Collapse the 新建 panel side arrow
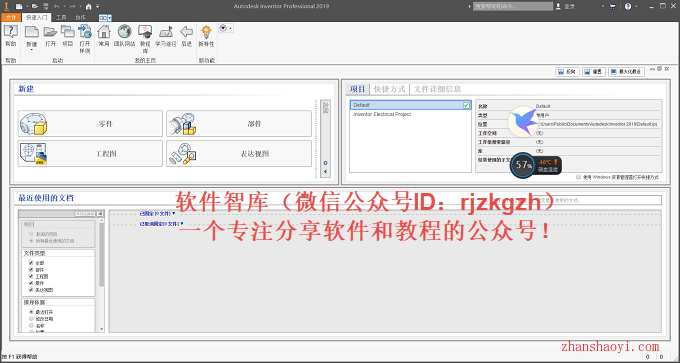Viewport: 680px width, 363px height. pyautogui.click(x=325, y=172)
